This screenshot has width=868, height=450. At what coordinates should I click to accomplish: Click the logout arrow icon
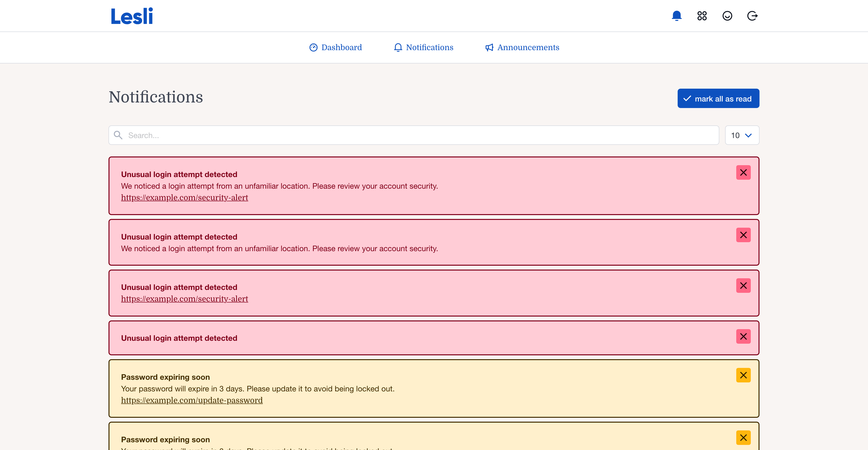tap(752, 16)
